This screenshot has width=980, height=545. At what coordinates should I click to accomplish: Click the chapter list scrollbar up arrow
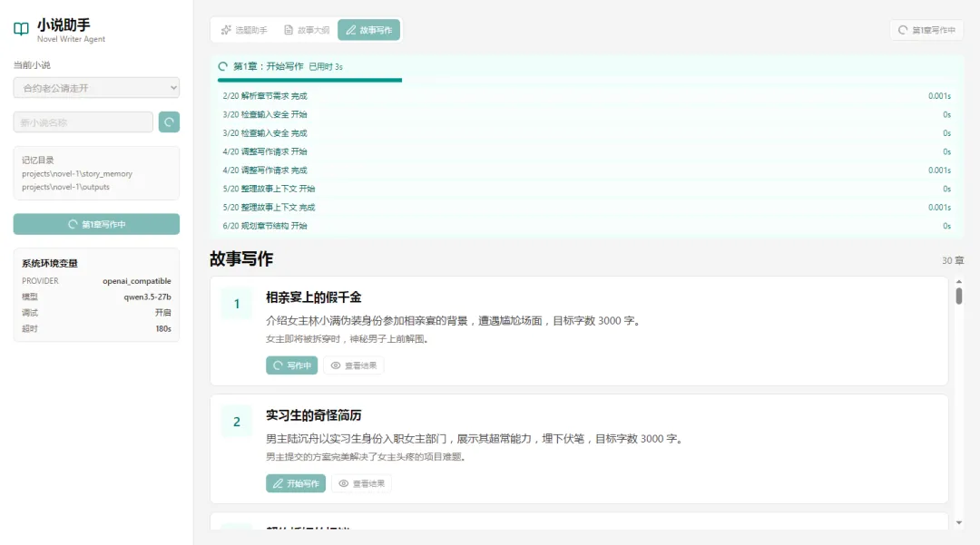pyautogui.click(x=959, y=282)
